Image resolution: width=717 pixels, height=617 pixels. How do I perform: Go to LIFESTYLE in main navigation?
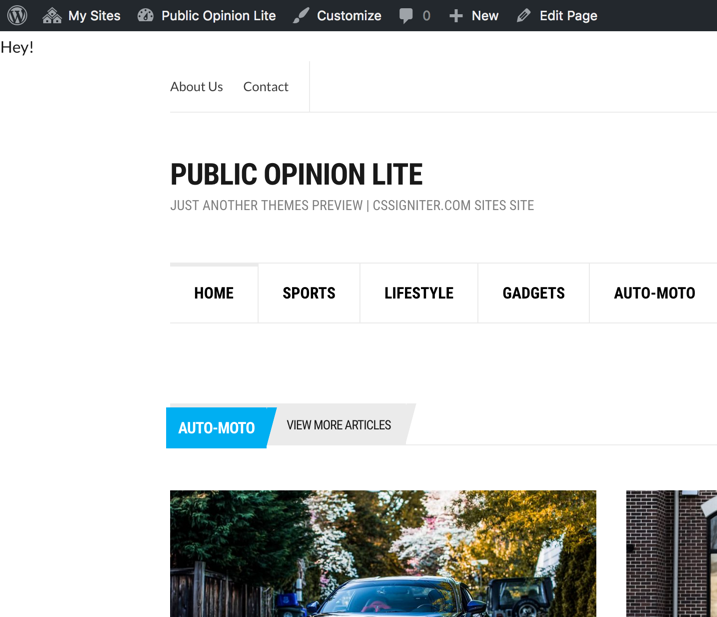point(419,293)
